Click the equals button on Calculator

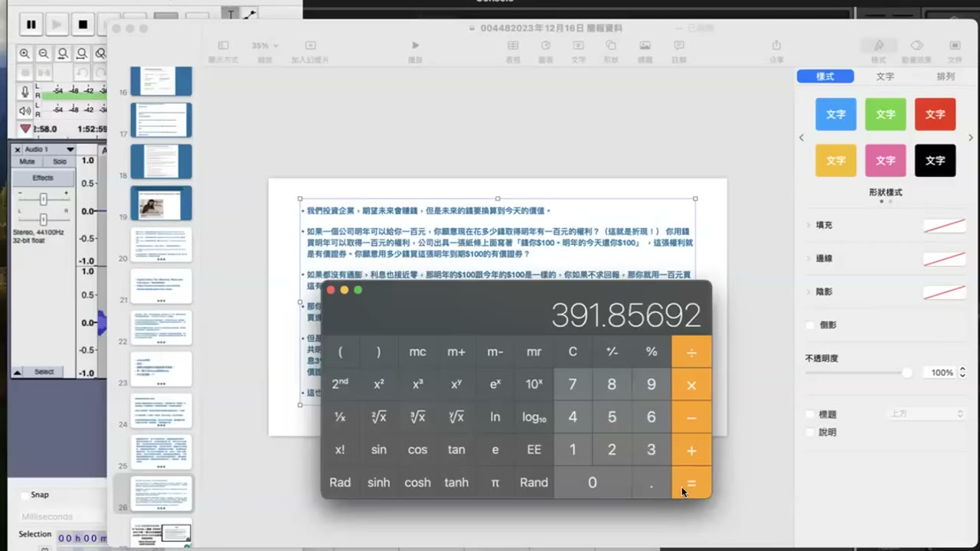click(x=691, y=483)
